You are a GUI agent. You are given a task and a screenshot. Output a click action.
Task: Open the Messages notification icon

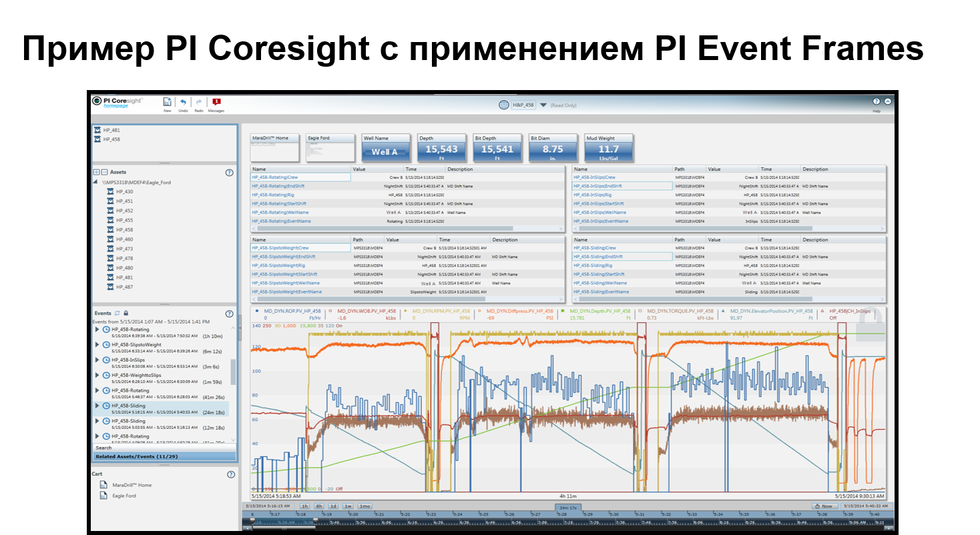pos(216,102)
